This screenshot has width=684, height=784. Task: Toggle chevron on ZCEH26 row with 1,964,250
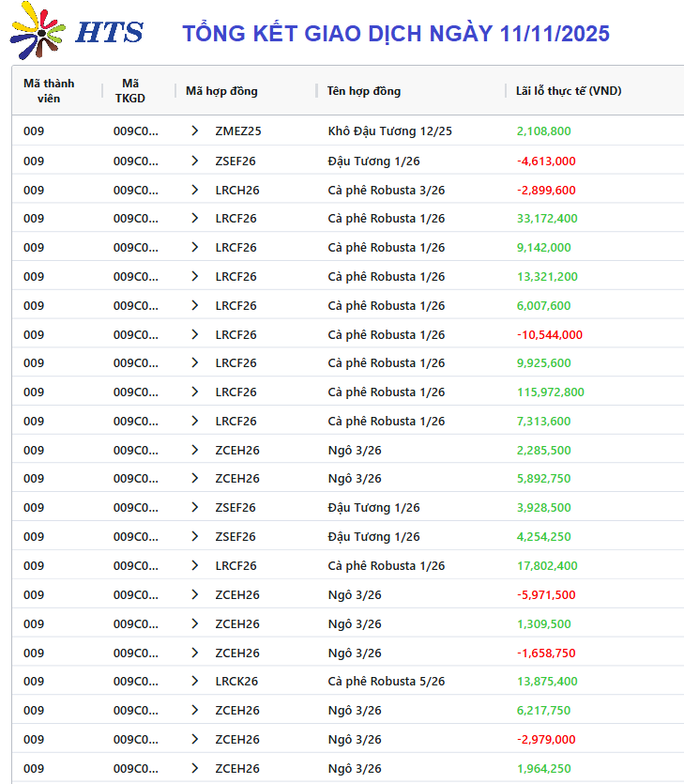pyautogui.click(x=194, y=769)
